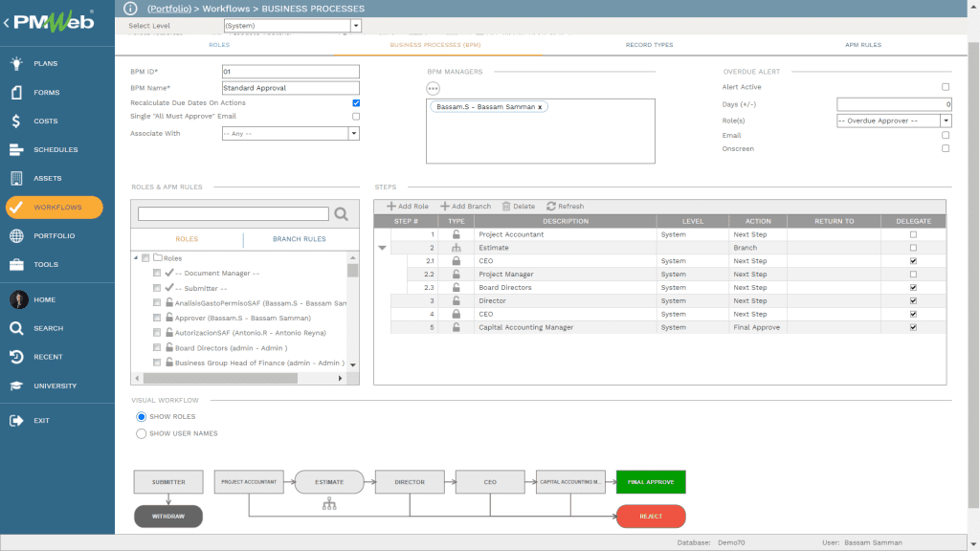Select the Show User Names radio button

pos(141,433)
